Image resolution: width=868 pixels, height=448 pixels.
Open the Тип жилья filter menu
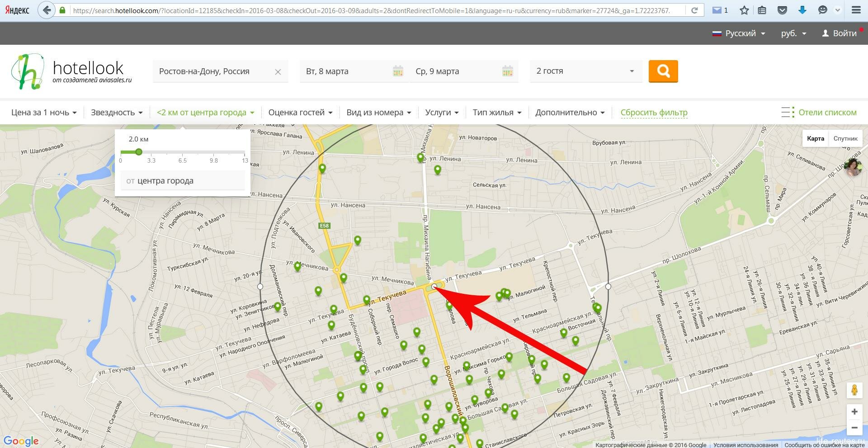[x=497, y=113]
